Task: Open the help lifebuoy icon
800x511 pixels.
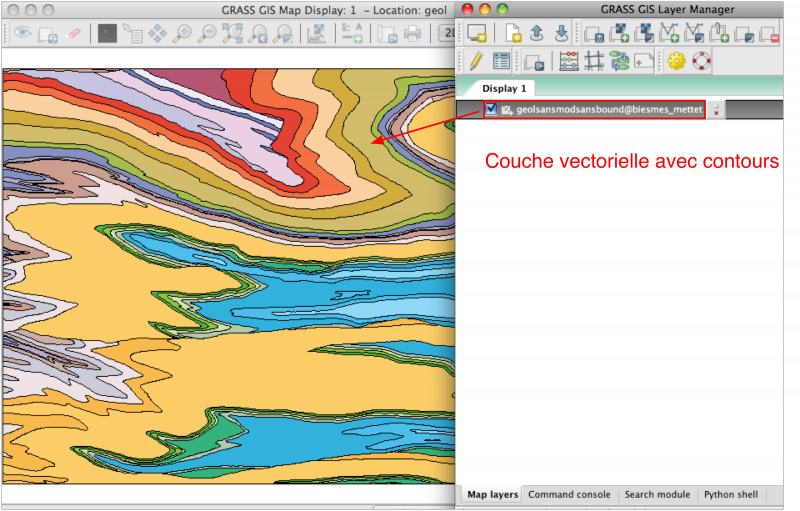Action: pyautogui.click(x=701, y=61)
